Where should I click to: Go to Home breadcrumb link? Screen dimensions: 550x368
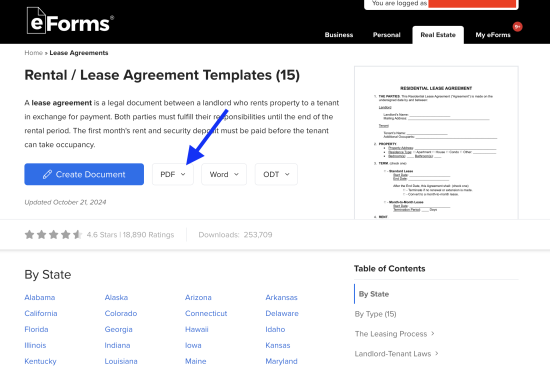pyautogui.click(x=33, y=53)
